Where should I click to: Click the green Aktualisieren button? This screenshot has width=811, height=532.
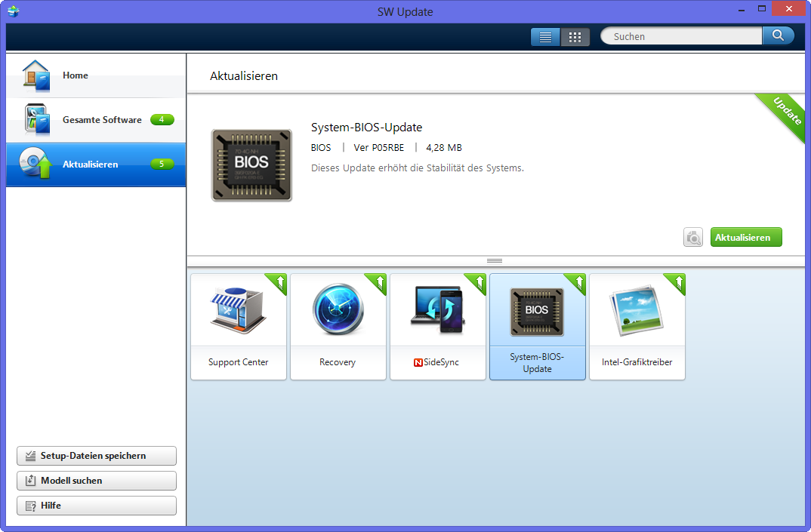pyautogui.click(x=746, y=237)
